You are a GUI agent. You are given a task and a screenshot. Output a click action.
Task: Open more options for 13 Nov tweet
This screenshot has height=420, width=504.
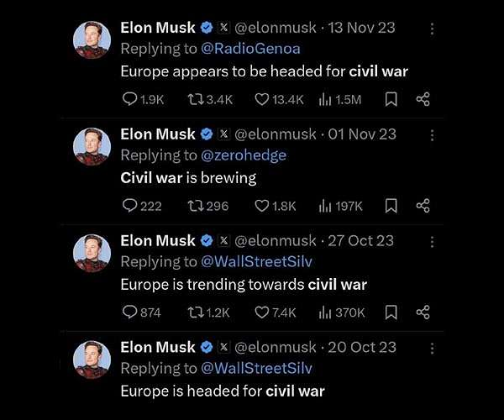pos(432,29)
